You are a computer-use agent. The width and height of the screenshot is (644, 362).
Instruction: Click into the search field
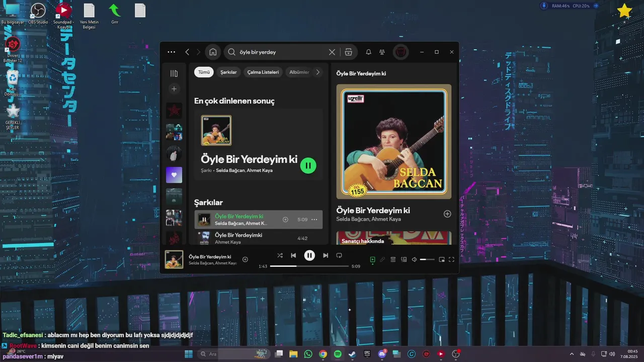click(x=282, y=52)
